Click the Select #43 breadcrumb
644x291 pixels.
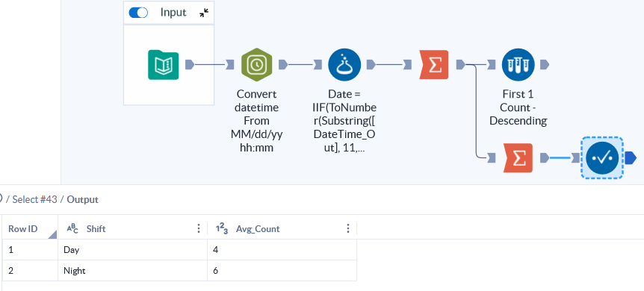35,199
